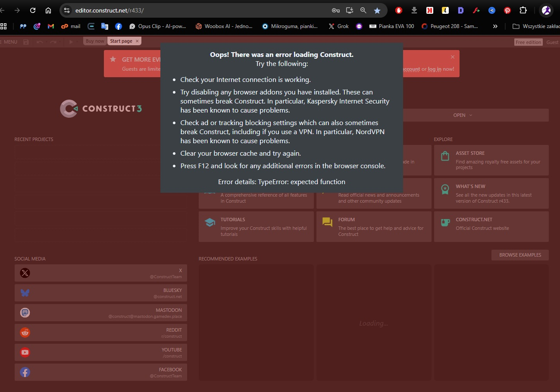Close the Start page tab
560x392 pixels.
[x=137, y=41]
